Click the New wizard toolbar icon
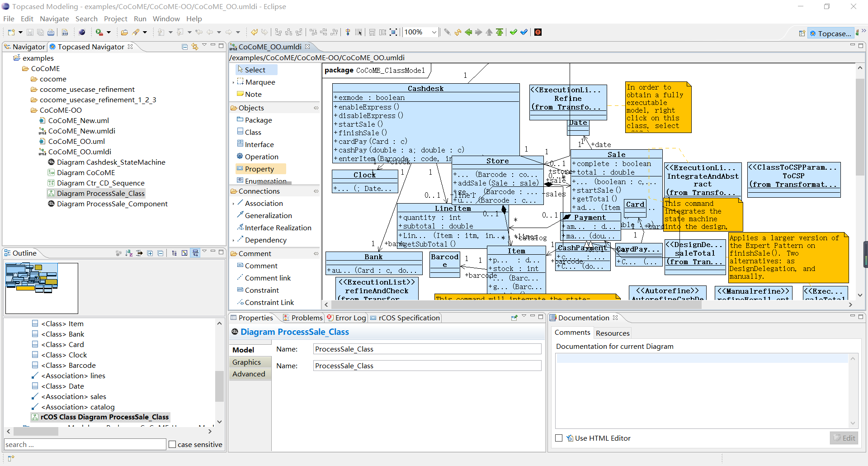The height and width of the screenshot is (466, 868). [x=11, y=32]
